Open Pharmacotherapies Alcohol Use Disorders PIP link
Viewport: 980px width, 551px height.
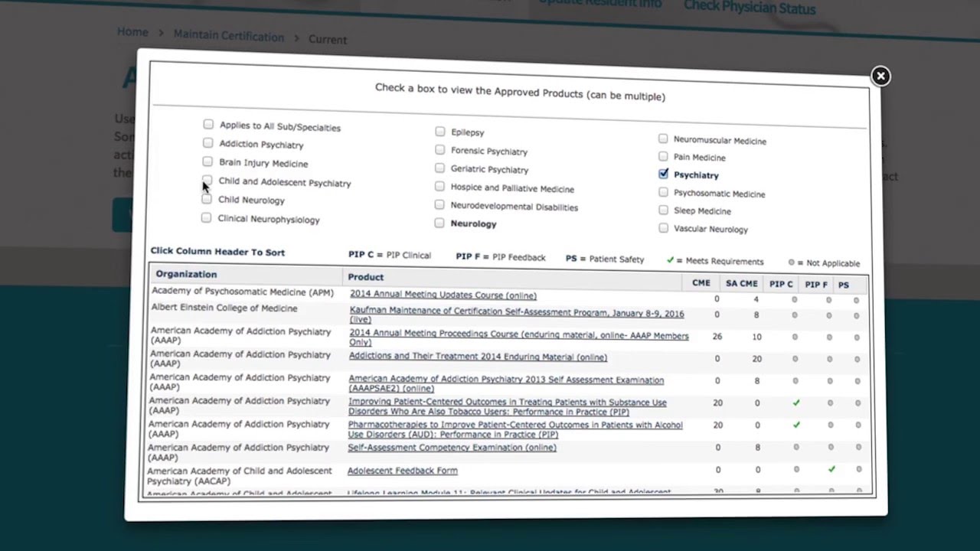pos(514,429)
